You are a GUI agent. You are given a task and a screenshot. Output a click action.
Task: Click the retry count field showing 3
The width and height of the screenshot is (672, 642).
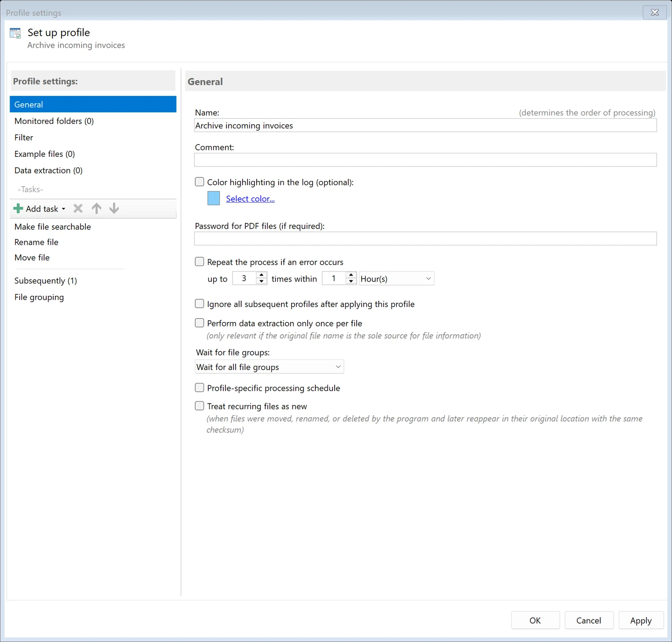(244, 278)
